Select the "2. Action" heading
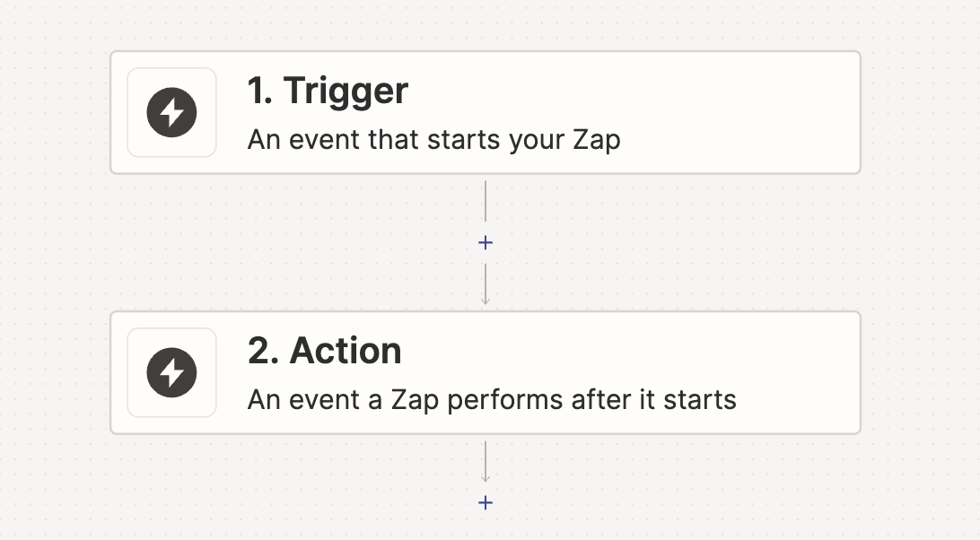 (x=324, y=351)
